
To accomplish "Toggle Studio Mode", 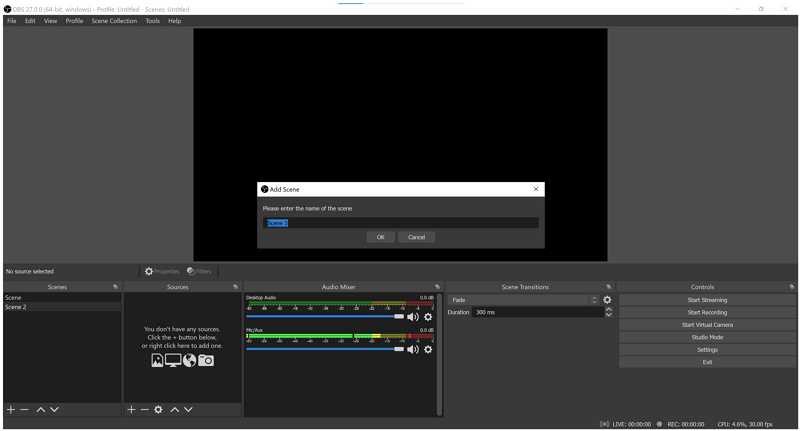I will [x=707, y=337].
